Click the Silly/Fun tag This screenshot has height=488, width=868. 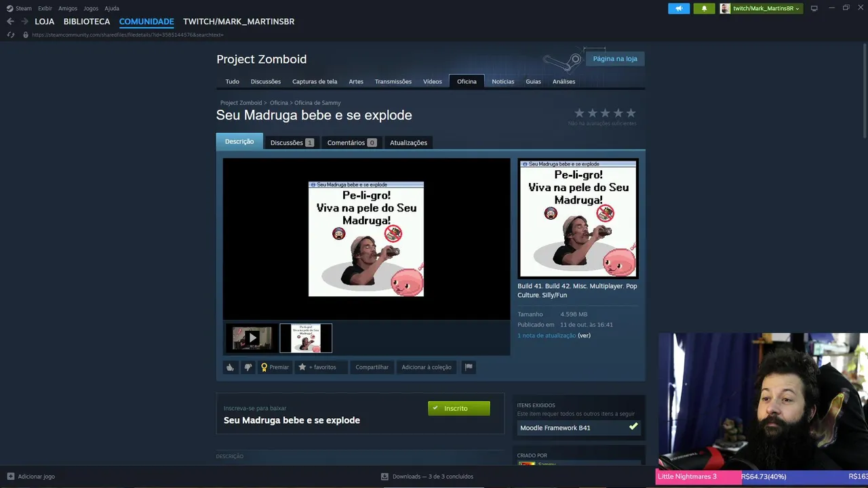pos(554,295)
